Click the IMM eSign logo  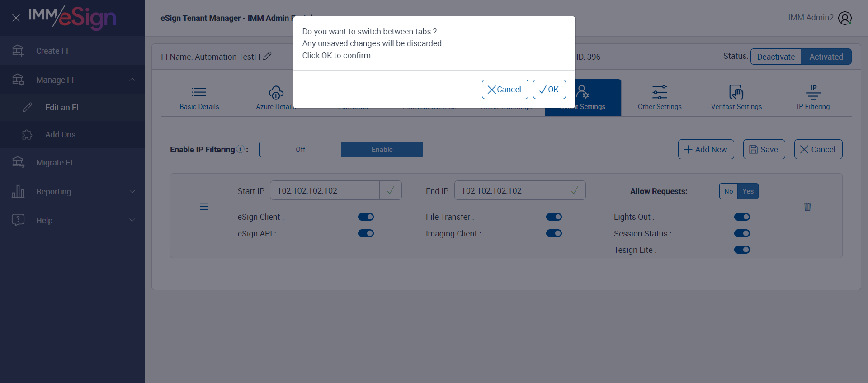pyautogui.click(x=72, y=18)
